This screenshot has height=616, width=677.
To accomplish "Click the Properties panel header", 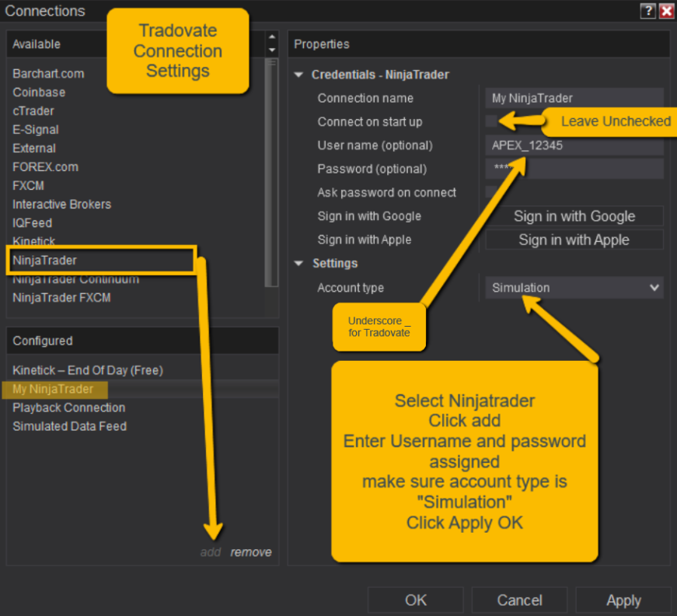I will pos(478,44).
